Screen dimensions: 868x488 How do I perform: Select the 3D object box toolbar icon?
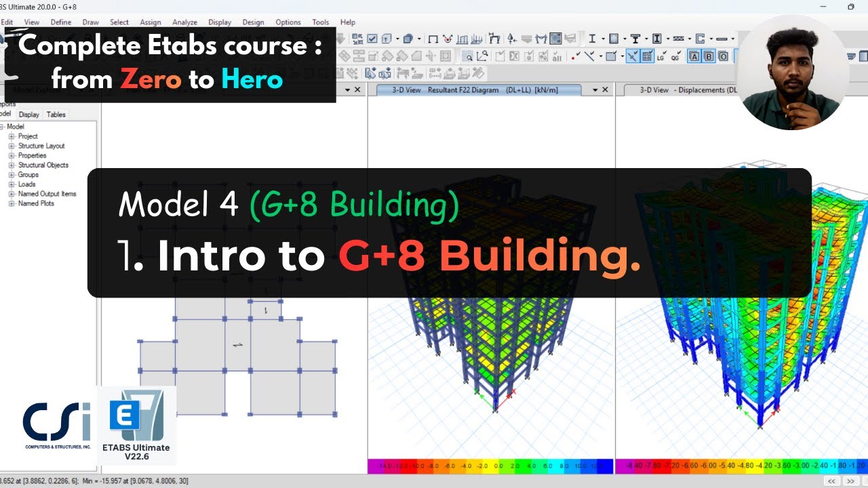point(408,39)
